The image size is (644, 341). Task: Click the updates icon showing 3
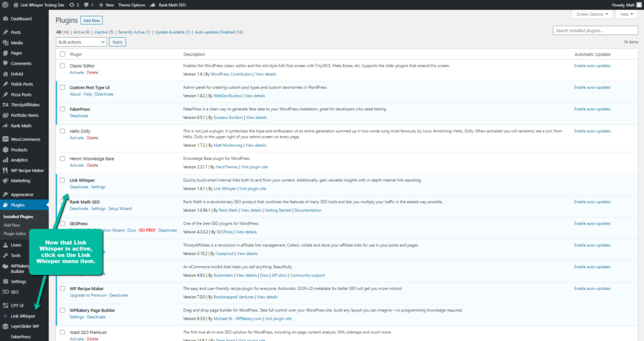[x=72, y=5]
